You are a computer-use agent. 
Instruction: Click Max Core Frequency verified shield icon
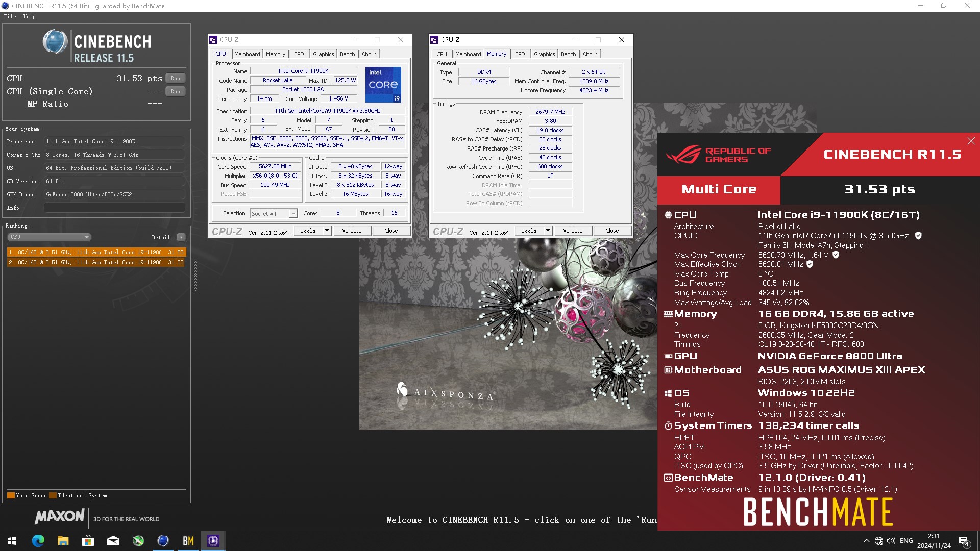[836, 255]
